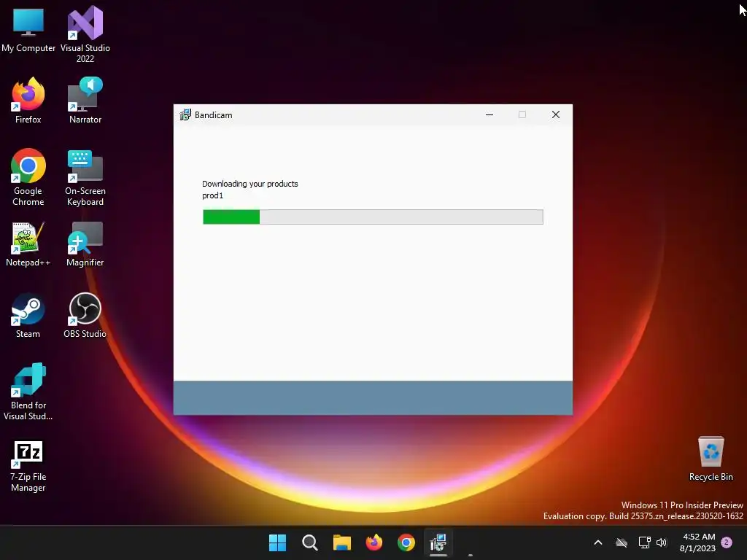Click the 'Downloading your products' text
747x560 pixels.
coord(249,184)
